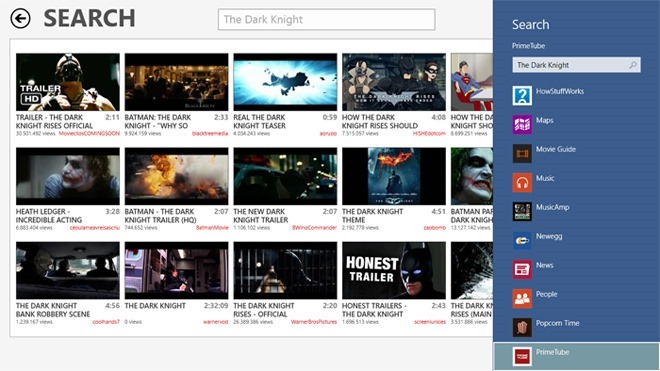Viewport: 660px width, 371px height.
Task: Click the blacktreemedia uploader link
Action: click(x=210, y=133)
